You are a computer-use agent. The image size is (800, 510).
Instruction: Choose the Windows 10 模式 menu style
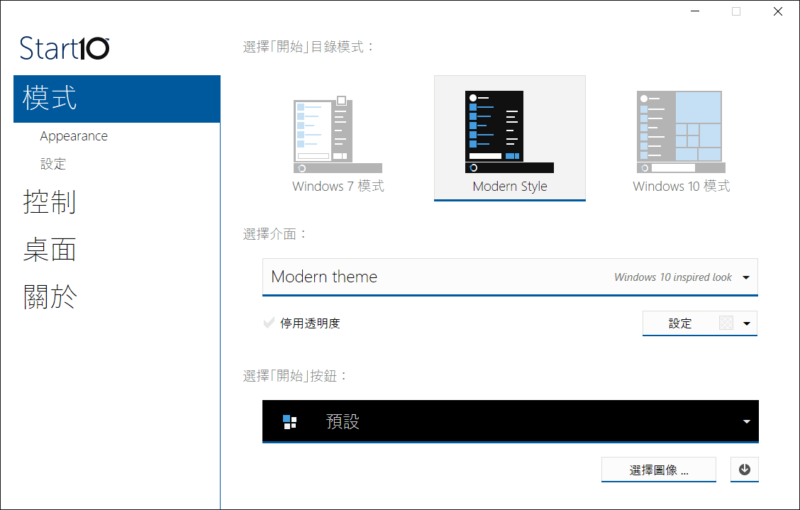681,138
